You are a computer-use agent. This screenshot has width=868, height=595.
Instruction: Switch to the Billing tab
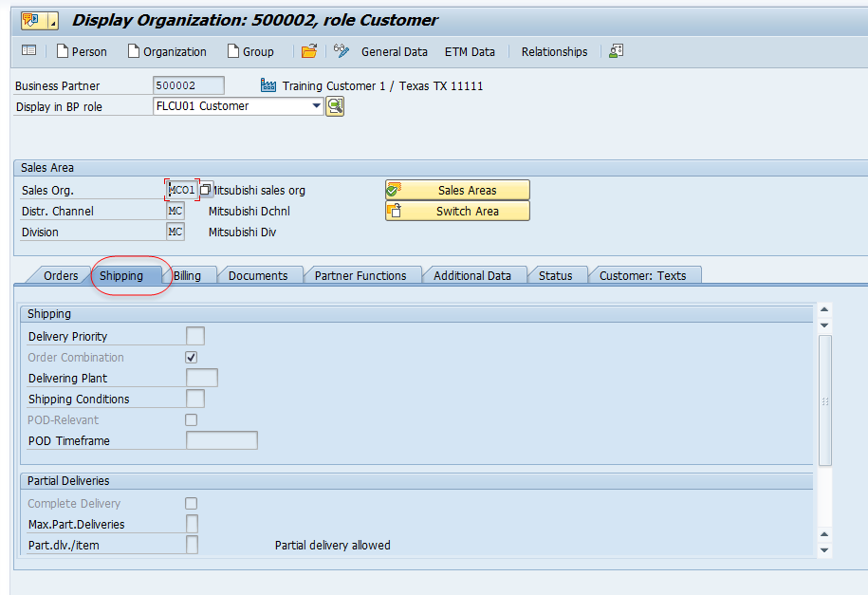[187, 275]
